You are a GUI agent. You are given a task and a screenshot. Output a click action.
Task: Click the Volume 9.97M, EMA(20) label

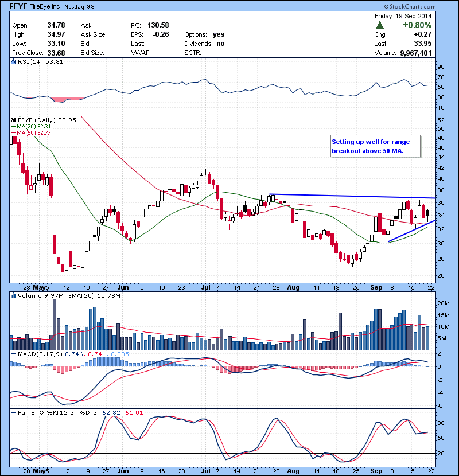point(69,295)
